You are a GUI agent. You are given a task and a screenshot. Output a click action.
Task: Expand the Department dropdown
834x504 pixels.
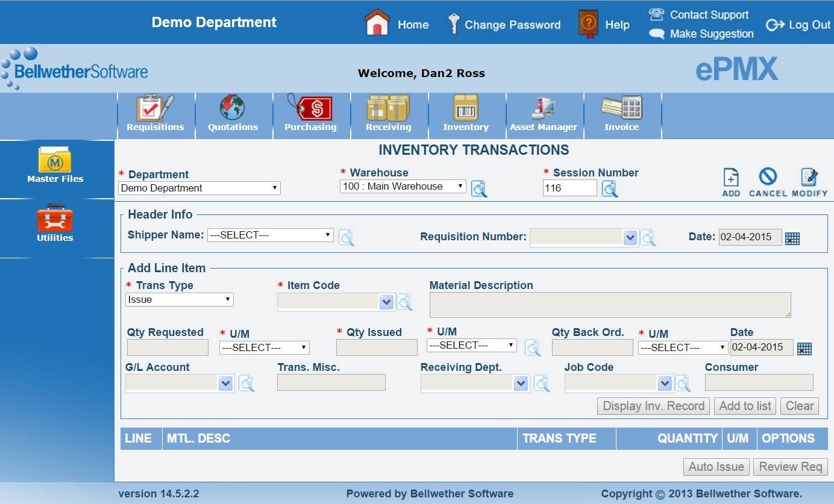(x=199, y=188)
